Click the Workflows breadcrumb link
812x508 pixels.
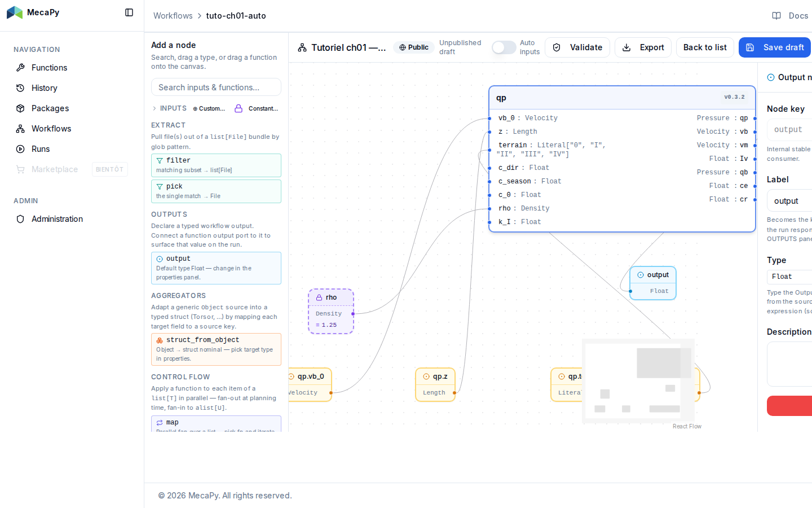coord(173,16)
